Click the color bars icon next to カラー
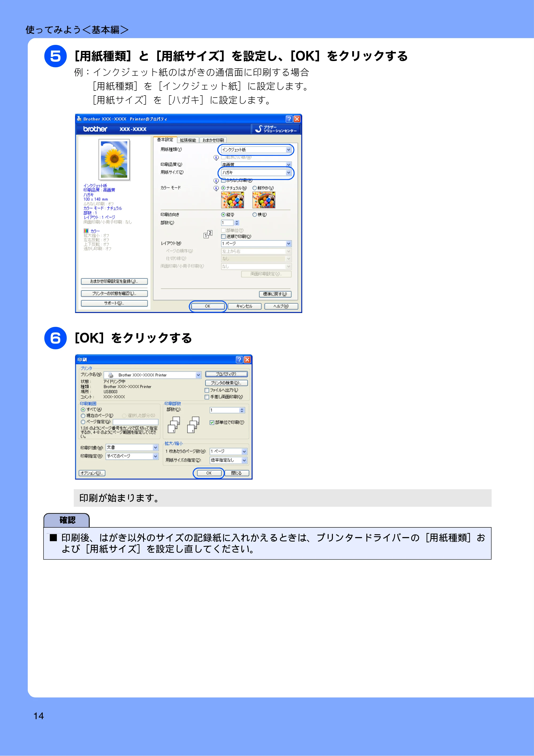The width and height of the screenshot is (534, 756). click(86, 231)
